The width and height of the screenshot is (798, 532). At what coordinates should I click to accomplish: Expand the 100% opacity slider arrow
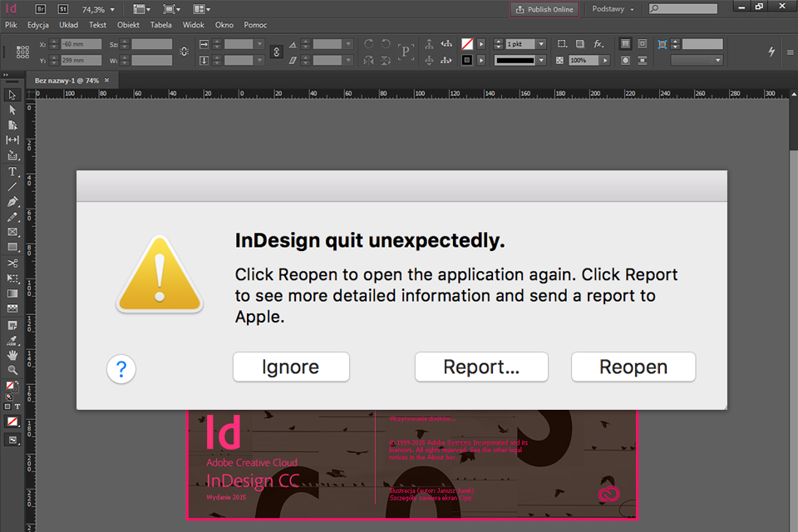(x=605, y=60)
